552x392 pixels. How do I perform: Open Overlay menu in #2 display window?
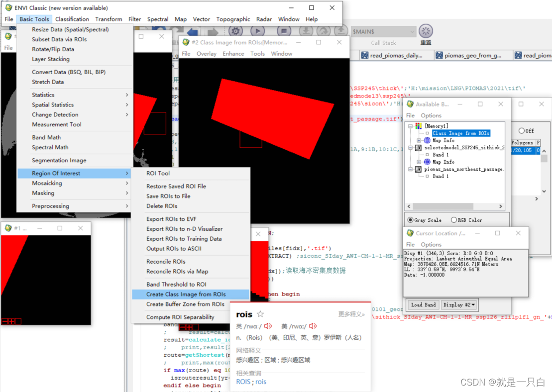pyautogui.click(x=206, y=54)
